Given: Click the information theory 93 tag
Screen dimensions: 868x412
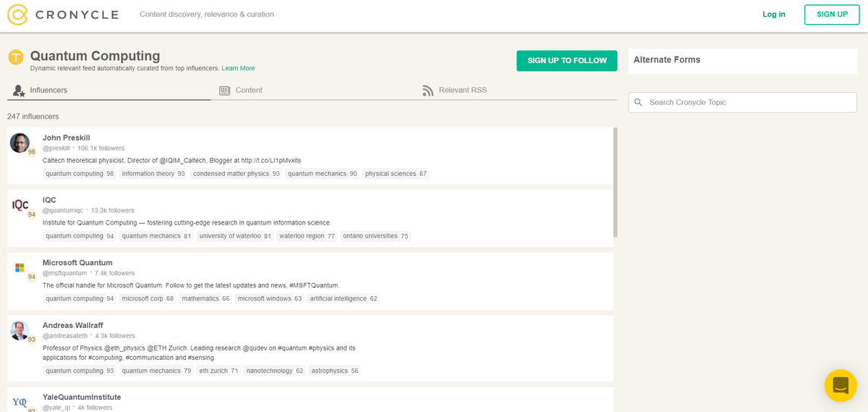Looking at the screenshot, I should pos(153,174).
